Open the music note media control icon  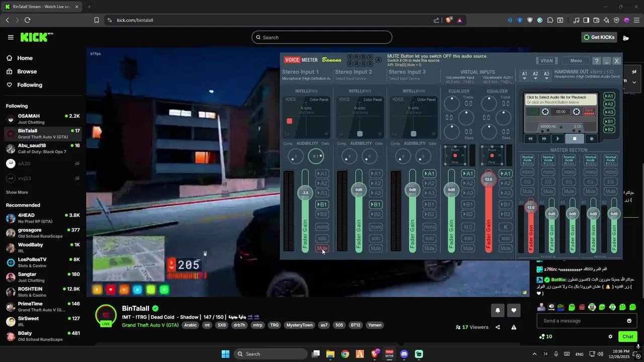(576, 20)
